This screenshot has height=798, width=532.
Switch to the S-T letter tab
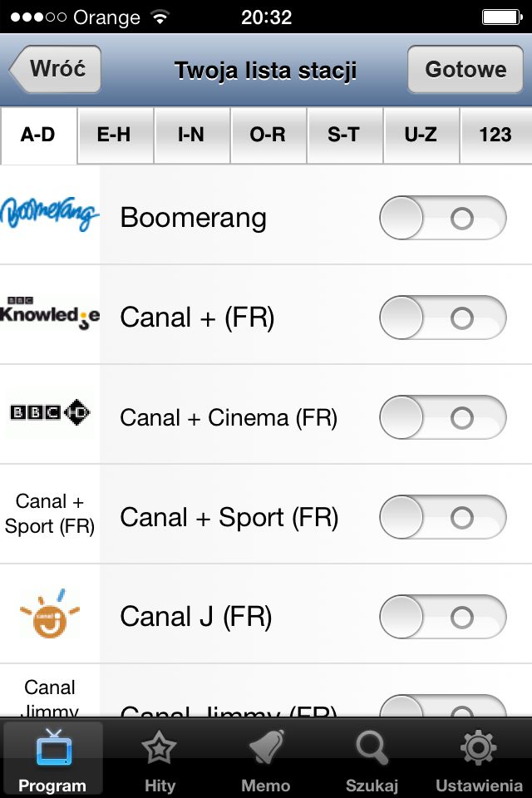(x=345, y=135)
